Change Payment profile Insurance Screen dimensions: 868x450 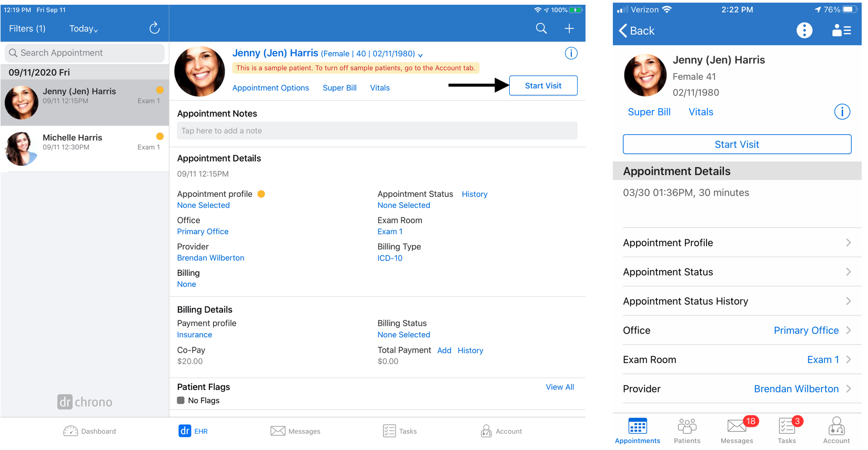(x=194, y=335)
